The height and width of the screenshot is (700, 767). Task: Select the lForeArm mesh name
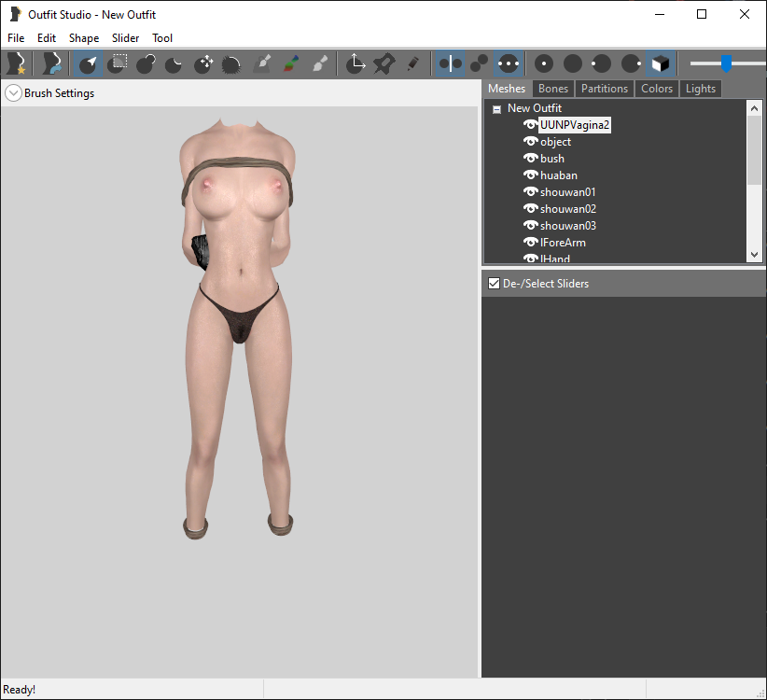[x=563, y=243]
